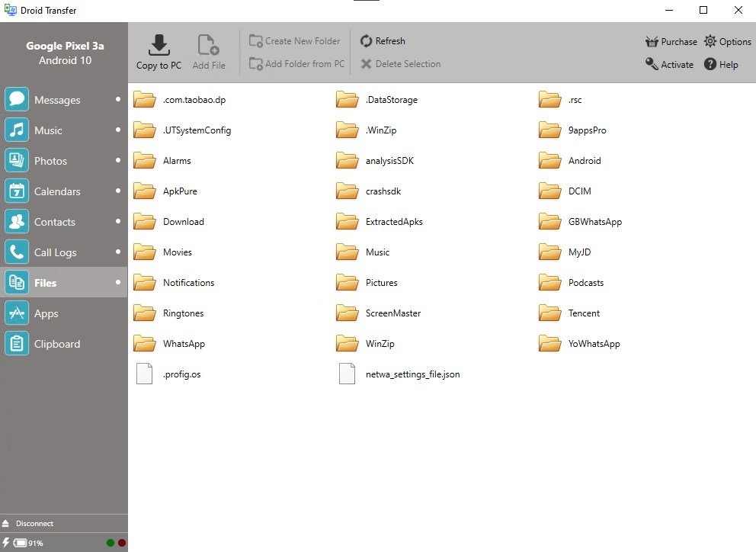Select netwa_settings_file.json file

[399, 374]
